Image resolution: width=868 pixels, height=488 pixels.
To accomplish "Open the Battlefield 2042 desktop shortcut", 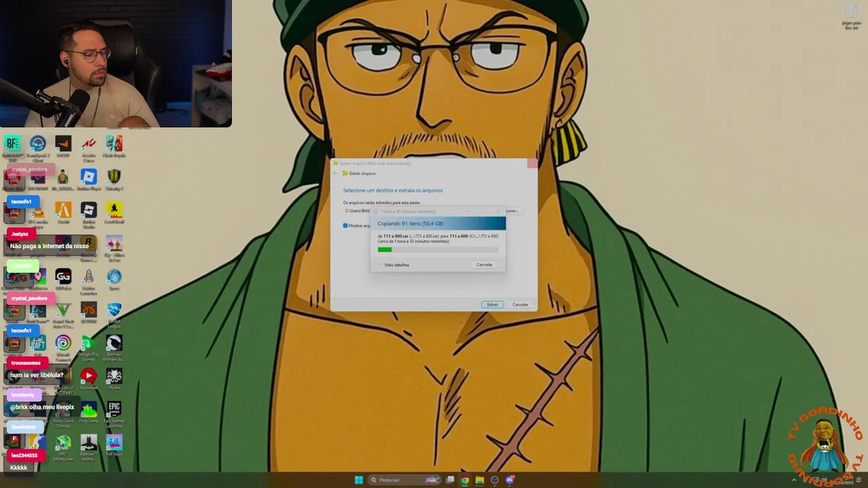I will tap(12, 147).
